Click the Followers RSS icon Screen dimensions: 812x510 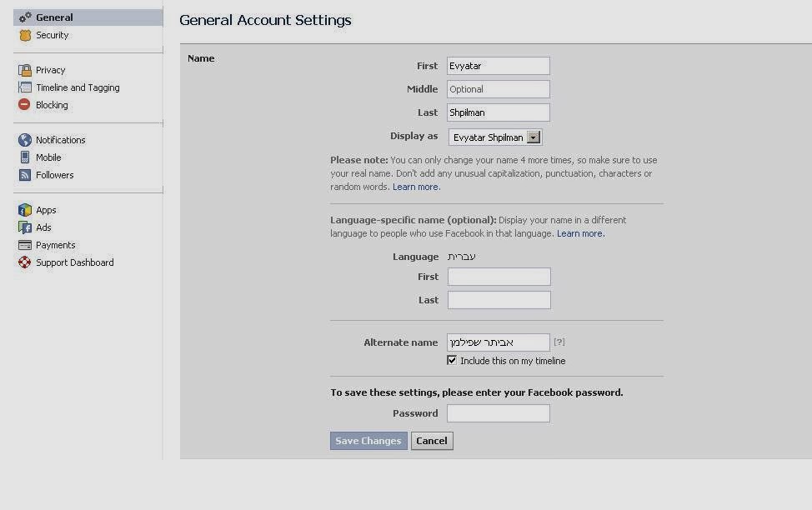(x=25, y=175)
